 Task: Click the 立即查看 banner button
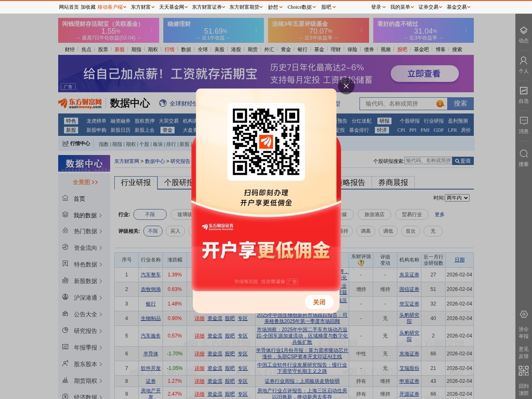click(x=424, y=74)
